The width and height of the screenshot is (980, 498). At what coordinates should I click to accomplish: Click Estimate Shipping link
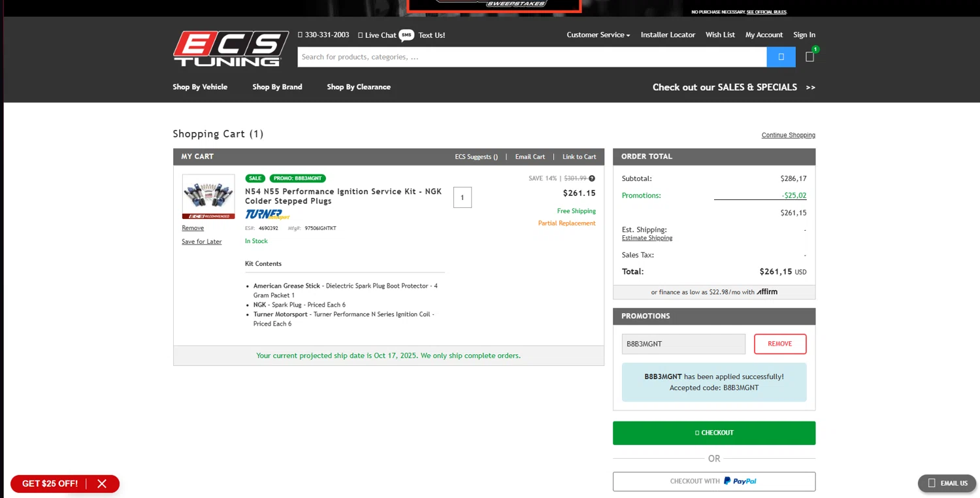647,238
